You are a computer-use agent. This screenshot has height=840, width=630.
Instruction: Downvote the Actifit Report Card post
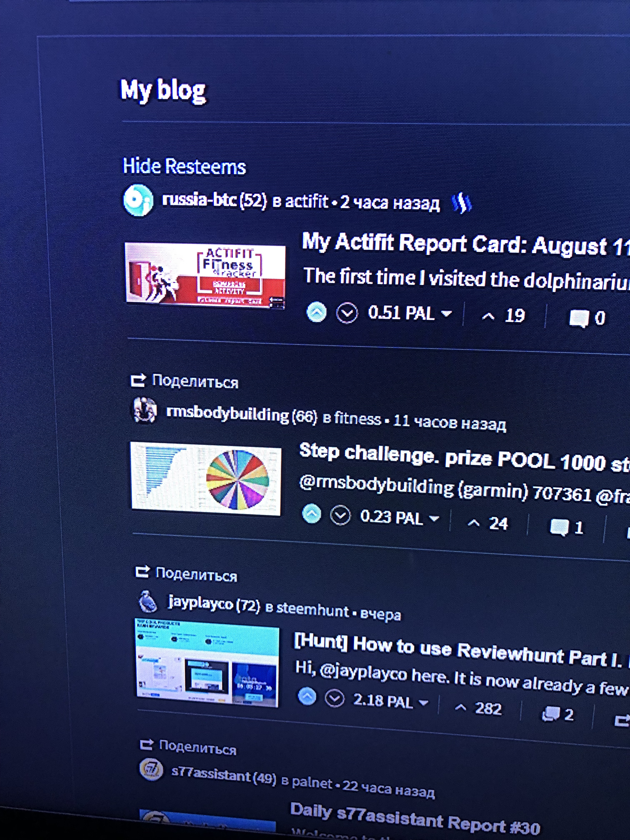[x=347, y=313]
